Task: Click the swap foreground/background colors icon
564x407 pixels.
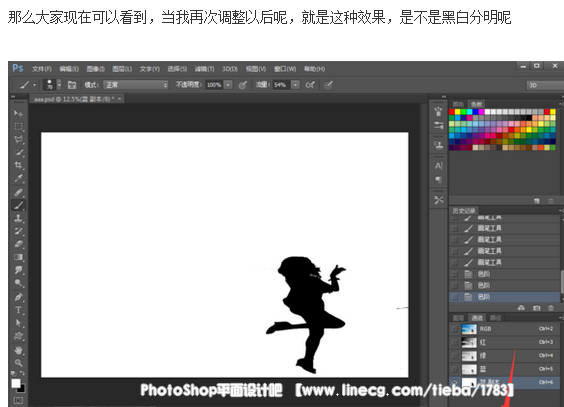Action: (x=22, y=373)
